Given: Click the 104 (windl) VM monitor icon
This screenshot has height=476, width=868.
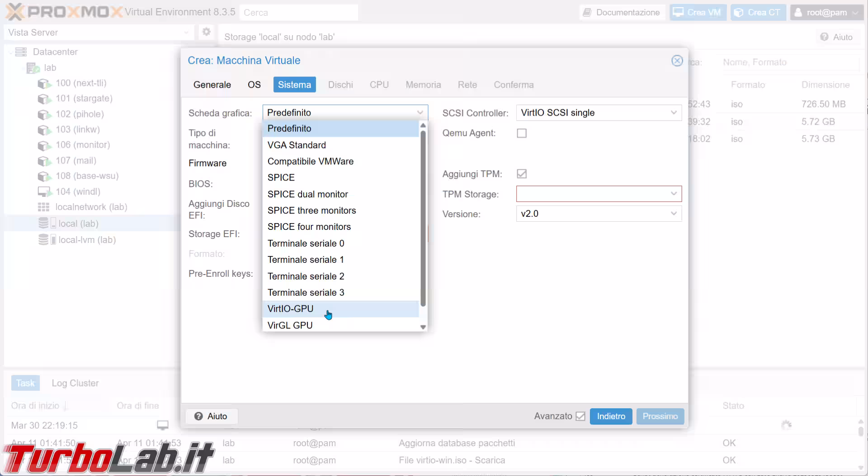Looking at the screenshot, I should coord(44,191).
